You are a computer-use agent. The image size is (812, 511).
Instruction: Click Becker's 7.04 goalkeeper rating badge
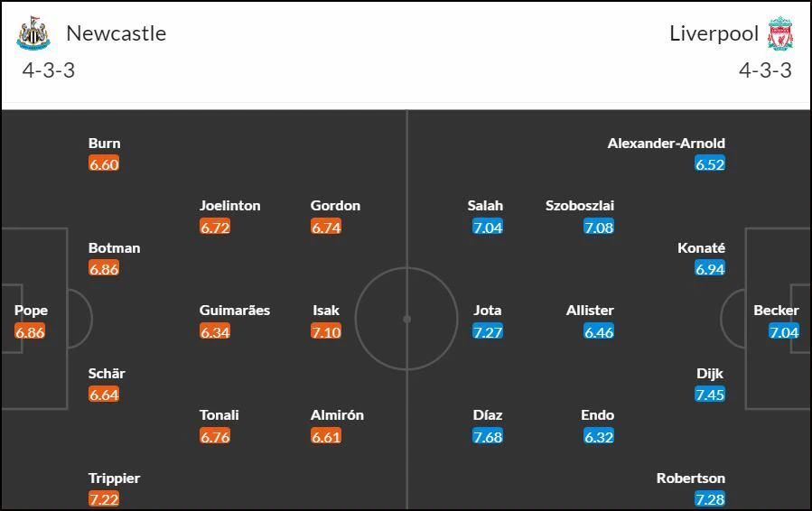pos(784,331)
